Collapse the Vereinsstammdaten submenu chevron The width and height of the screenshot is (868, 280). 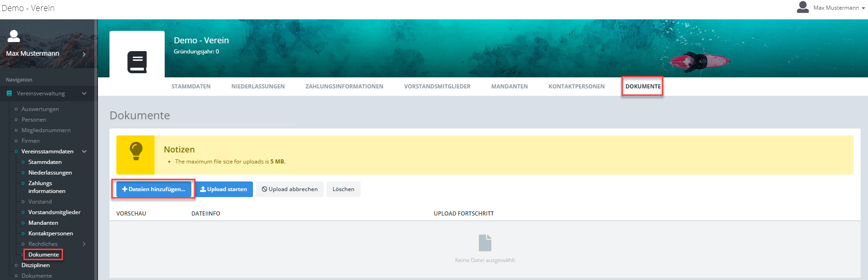point(84,152)
